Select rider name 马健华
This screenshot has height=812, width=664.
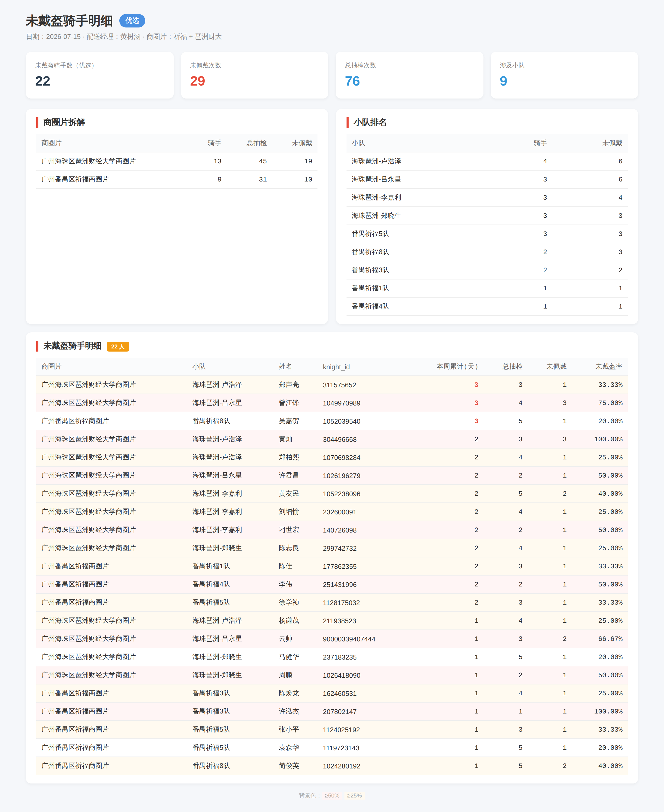click(x=289, y=657)
